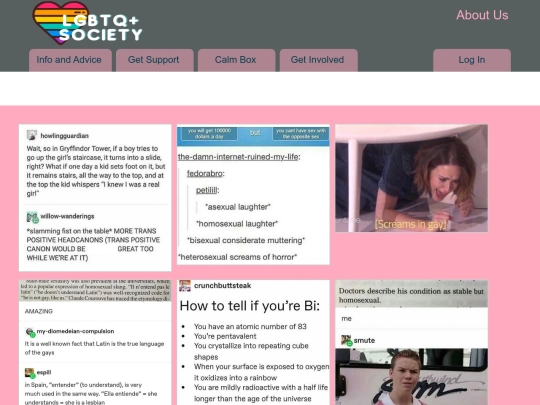
Task: Open the 'Screams in gay' image
Action: (x=412, y=178)
